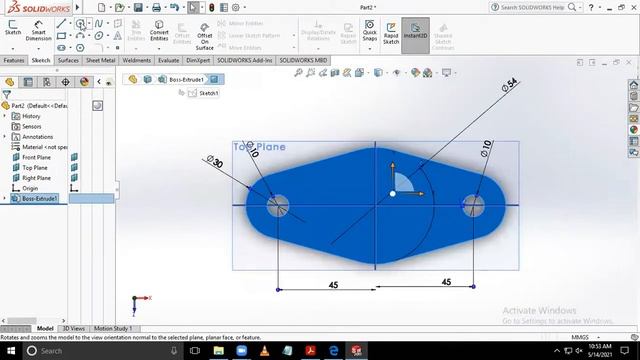Select the Spline sketch tool
640x360 pixels.
99,24
